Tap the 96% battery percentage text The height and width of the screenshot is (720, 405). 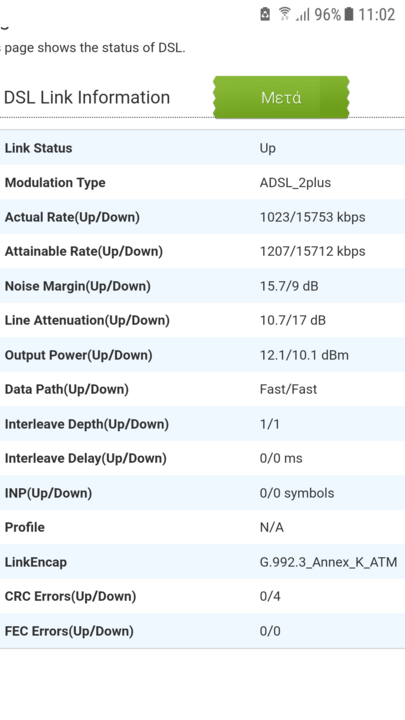click(x=327, y=15)
